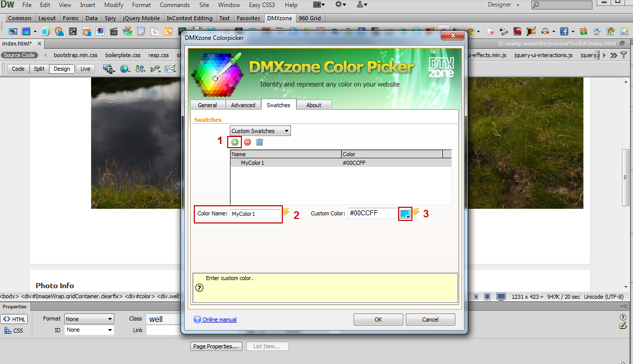The height and width of the screenshot is (364, 633).
Task: Switch to Code view
Action: point(18,69)
